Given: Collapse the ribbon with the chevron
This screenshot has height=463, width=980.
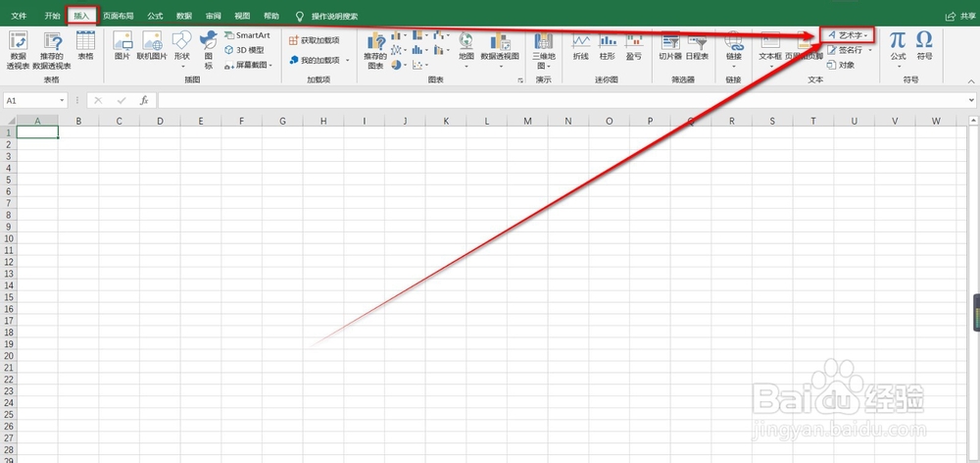Looking at the screenshot, I should (971, 81).
